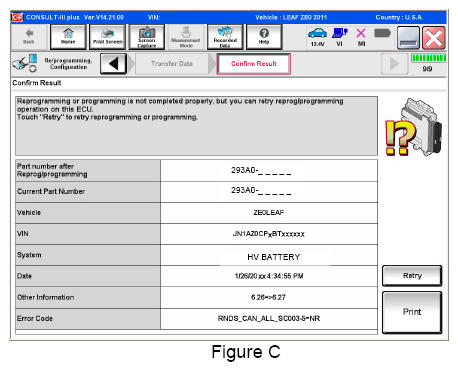458x371 pixels.
Task: Click Retry to retry reprogramming
Action: pyautogui.click(x=412, y=276)
